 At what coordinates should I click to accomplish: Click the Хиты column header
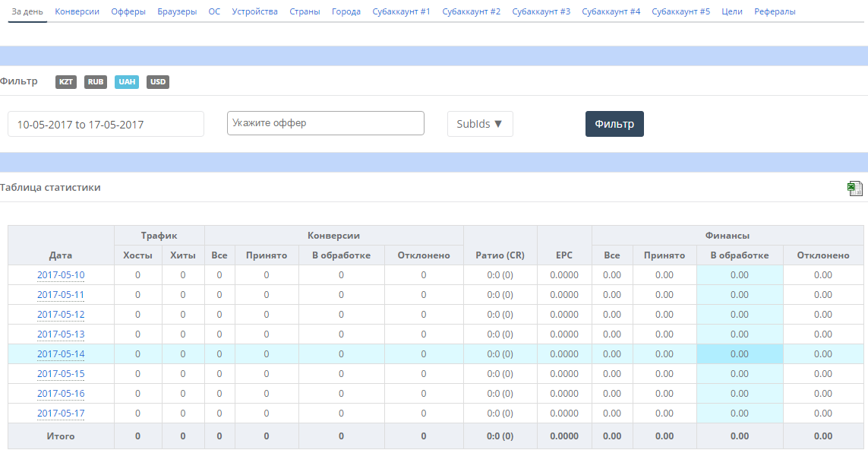(x=183, y=255)
